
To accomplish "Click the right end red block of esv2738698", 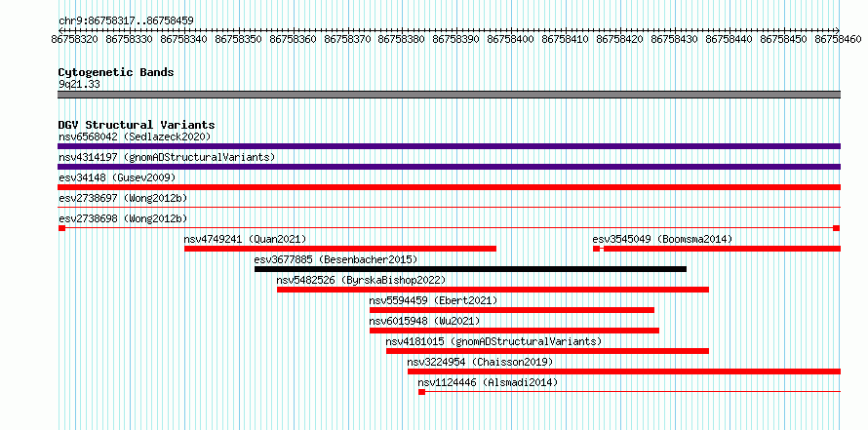I will [837, 228].
